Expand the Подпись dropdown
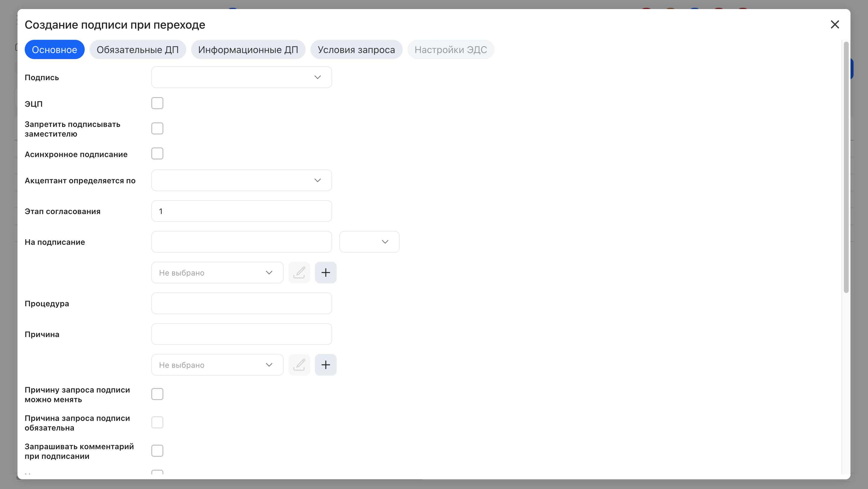868x489 pixels. [x=242, y=77]
